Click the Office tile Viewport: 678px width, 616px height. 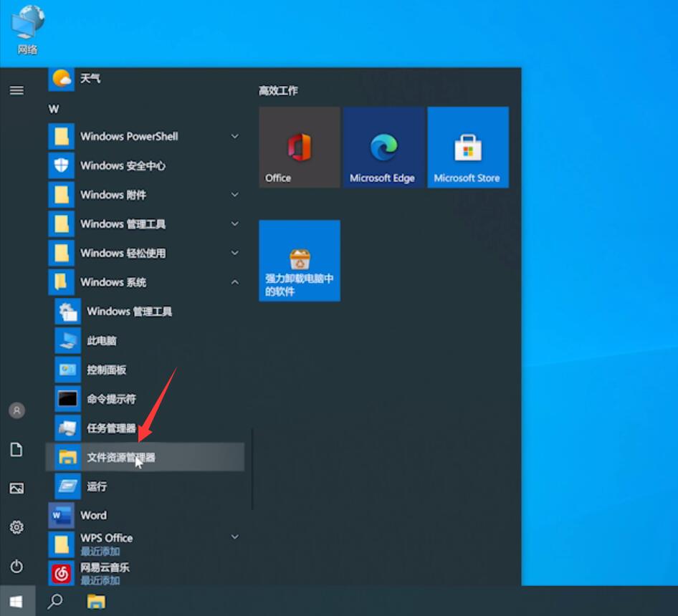click(x=300, y=148)
